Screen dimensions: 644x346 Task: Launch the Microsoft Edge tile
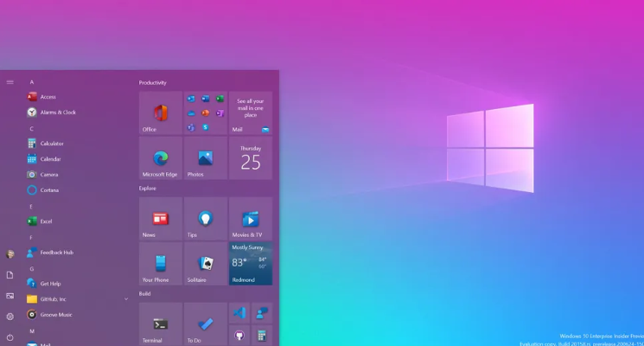tap(161, 157)
